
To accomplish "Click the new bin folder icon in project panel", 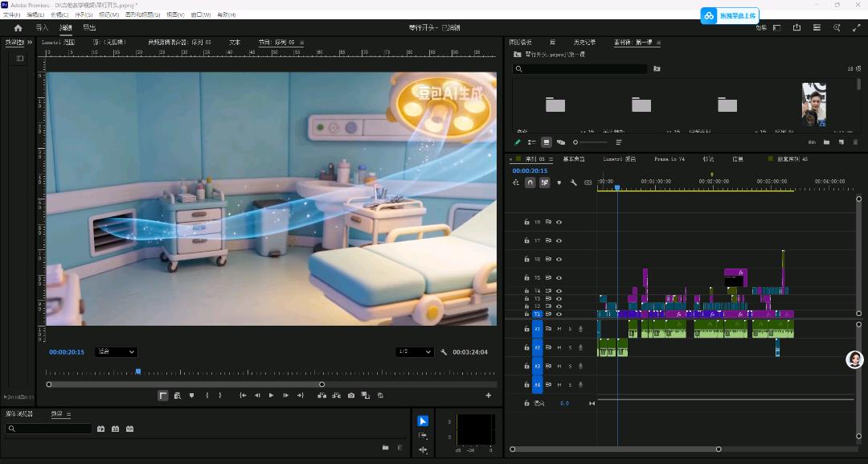I will coord(826,142).
